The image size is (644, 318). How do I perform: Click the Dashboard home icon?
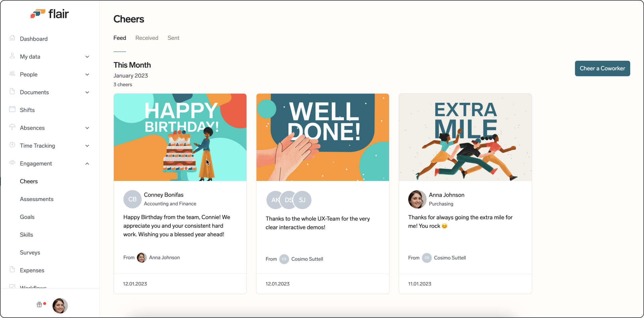coord(12,38)
